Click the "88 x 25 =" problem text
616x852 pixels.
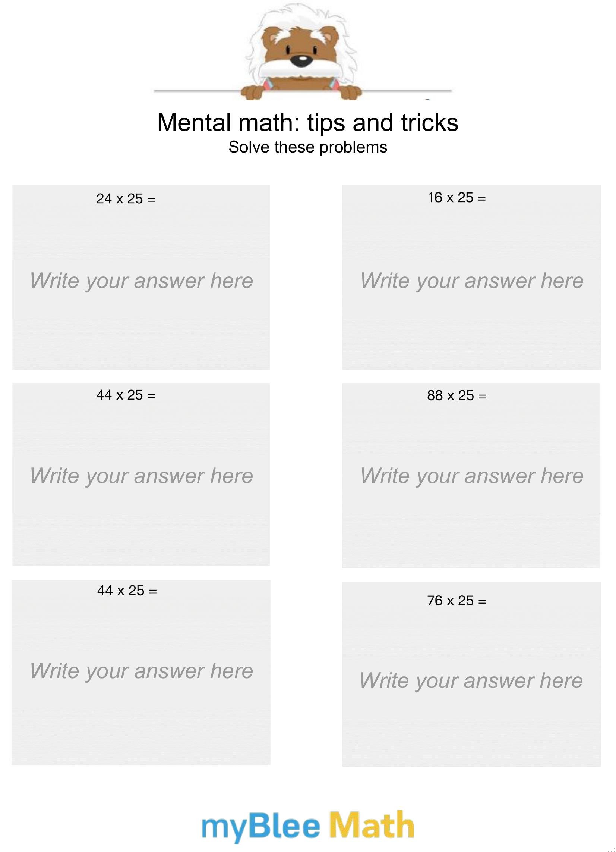pos(457,395)
